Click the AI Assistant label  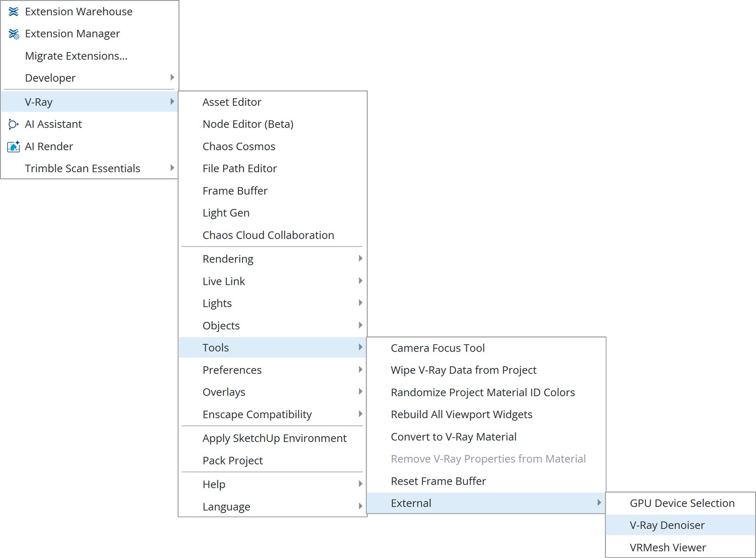[53, 124]
